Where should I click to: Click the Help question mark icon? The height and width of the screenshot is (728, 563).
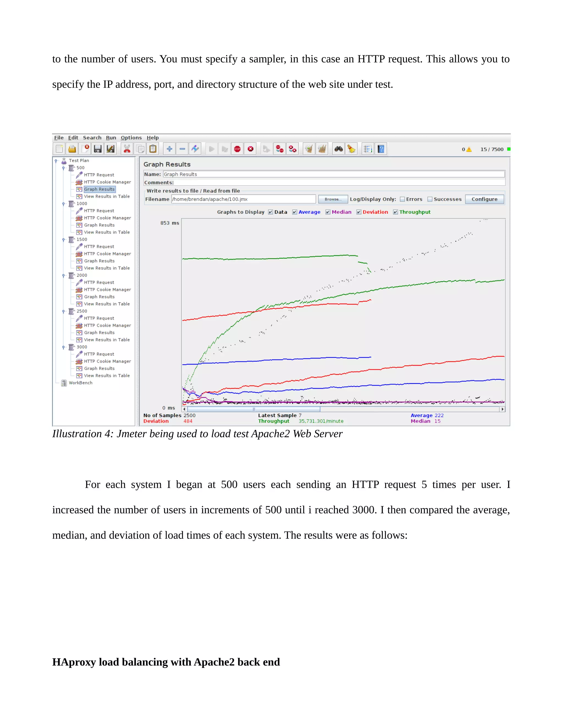pyautogui.click(x=381, y=149)
